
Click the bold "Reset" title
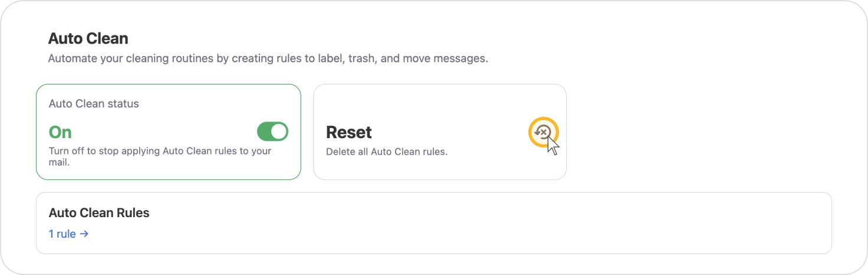[349, 132]
